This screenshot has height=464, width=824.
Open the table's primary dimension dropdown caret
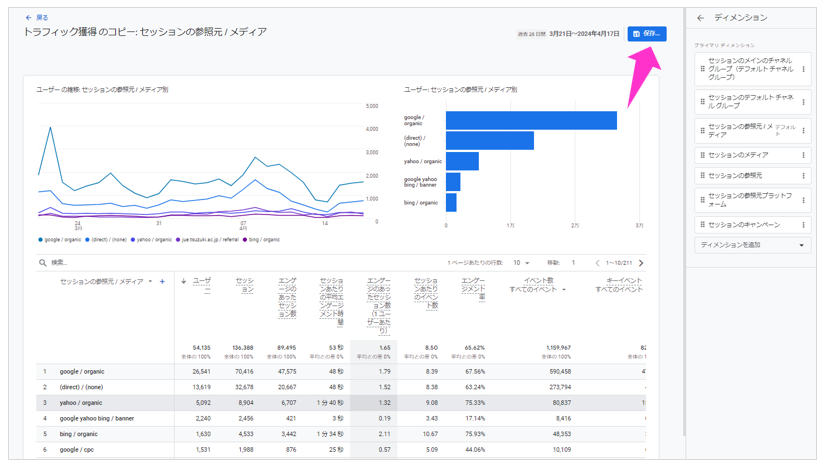point(150,281)
